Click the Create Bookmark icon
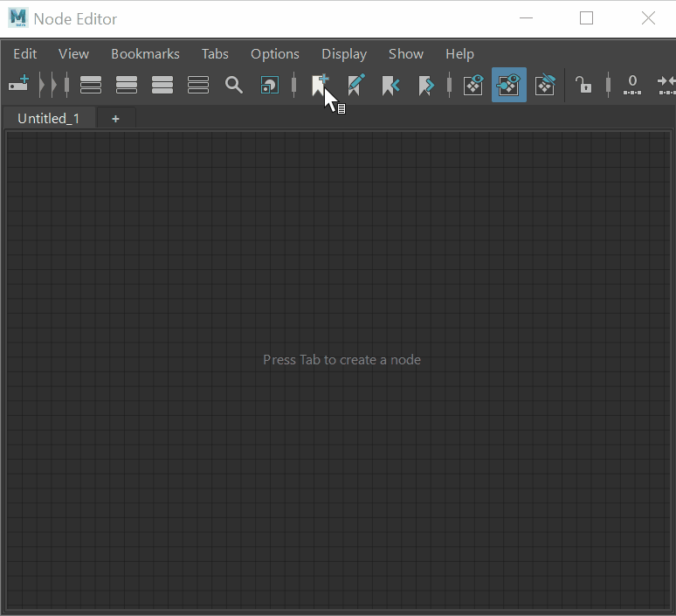Viewport: 676px width, 616px height. [320, 85]
